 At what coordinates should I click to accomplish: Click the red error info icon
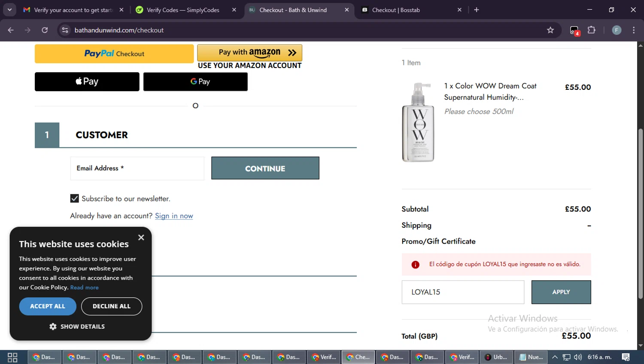tap(415, 265)
